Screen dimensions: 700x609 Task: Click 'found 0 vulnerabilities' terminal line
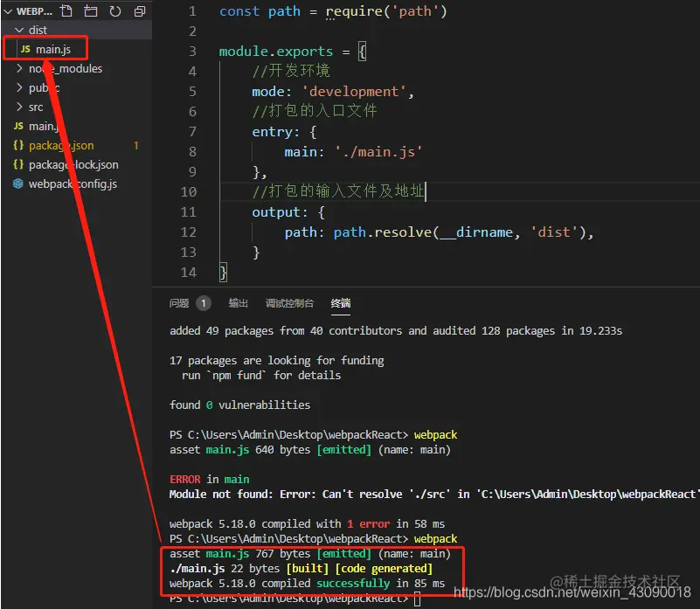click(x=239, y=405)
